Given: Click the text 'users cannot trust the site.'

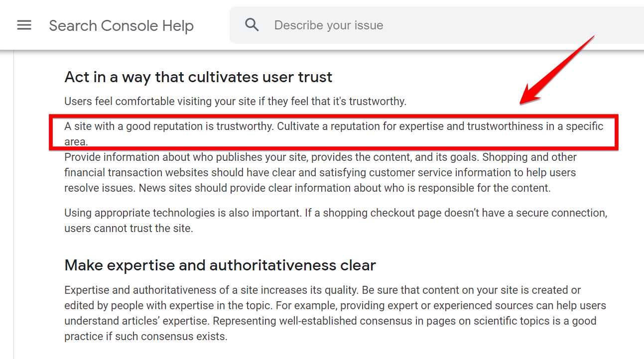Looking at the screenshot, I should click(x=128, y=229).
